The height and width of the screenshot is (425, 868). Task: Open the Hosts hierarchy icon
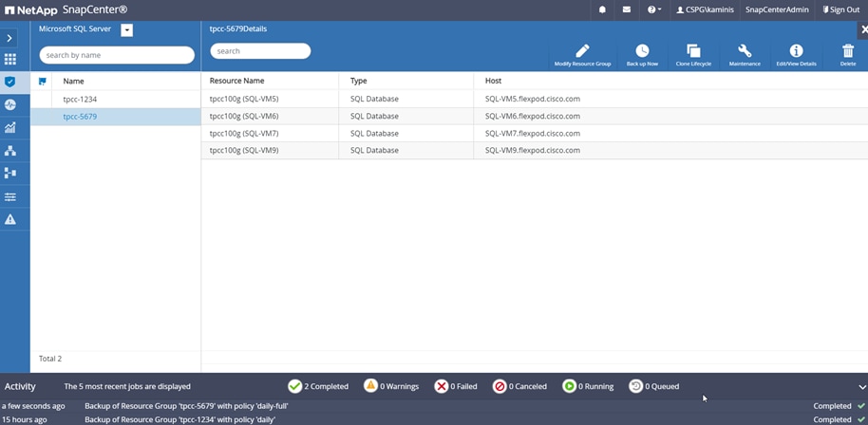point(9,150)
